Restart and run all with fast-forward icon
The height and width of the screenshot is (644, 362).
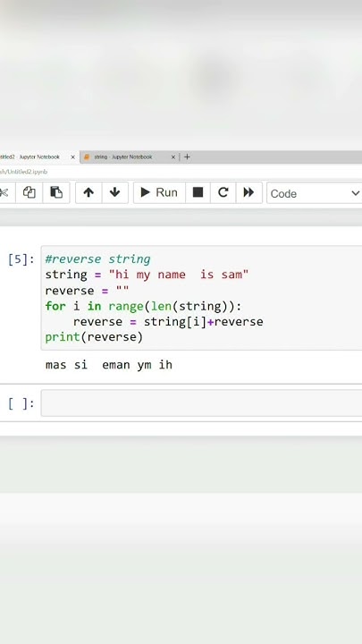[248, 192]
